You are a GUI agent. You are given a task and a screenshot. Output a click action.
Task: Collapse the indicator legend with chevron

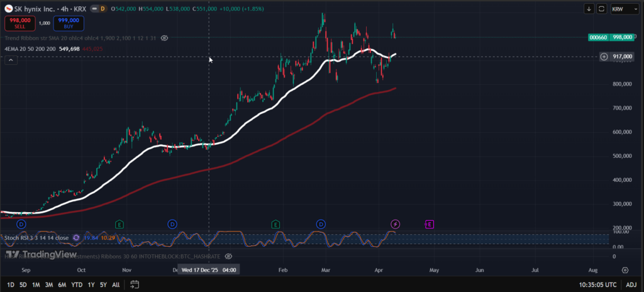tap(9, 60)
